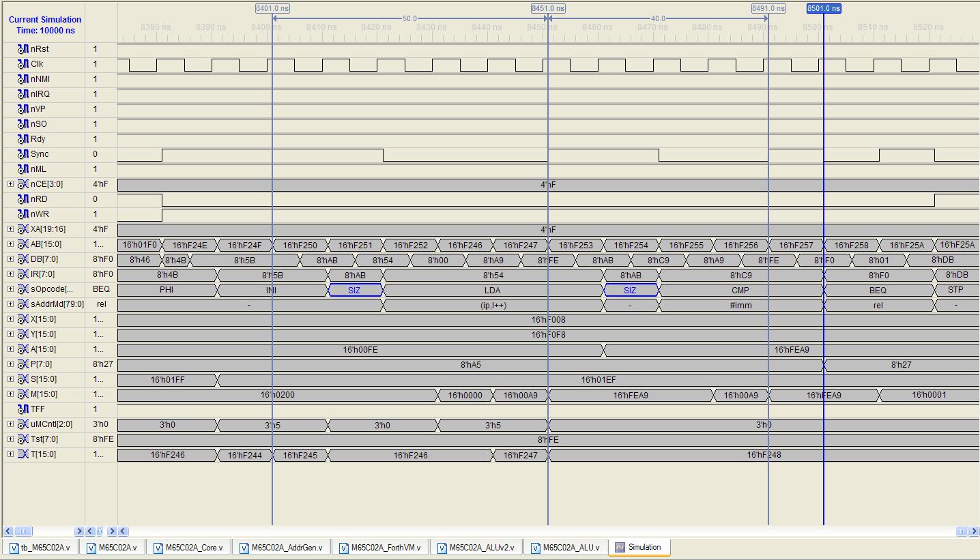Screen dimensions: 980x560
Task: Click the Verilog file icon on tb_M65C02A.v tab
Action: pos(13,548)
